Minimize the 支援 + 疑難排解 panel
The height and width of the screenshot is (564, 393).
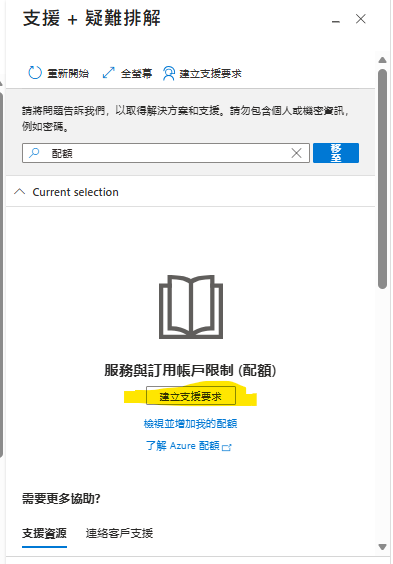(x=336, y=22)
